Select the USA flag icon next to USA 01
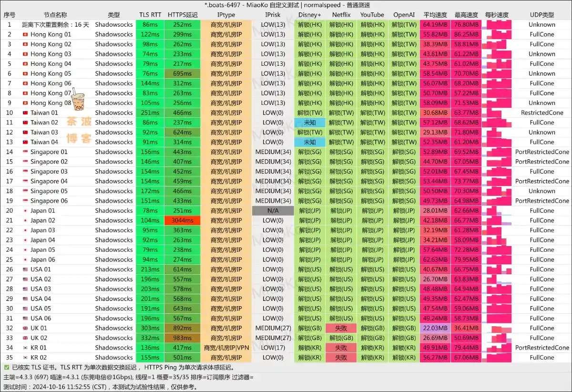The height and width of the screenshot is (392, 572). [x=26, y=269]
